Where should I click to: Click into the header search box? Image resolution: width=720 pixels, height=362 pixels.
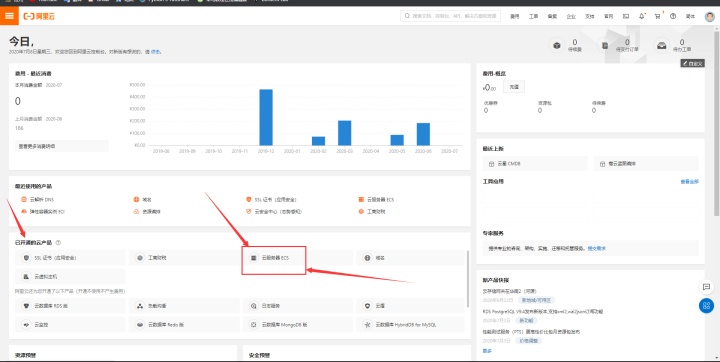pos(450,16)
